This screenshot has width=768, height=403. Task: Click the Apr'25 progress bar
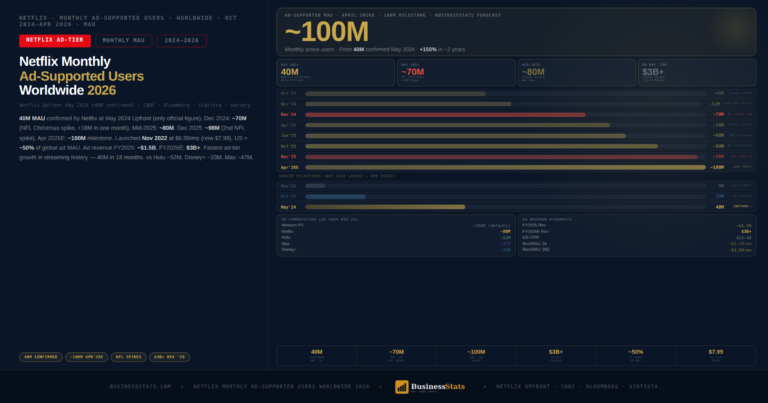457,125
